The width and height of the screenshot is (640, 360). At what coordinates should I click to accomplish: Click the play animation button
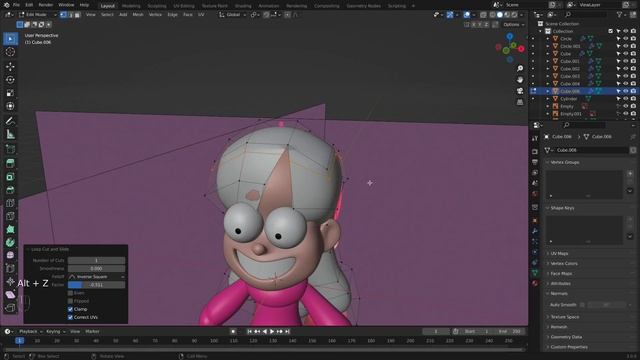click(272, 331)
